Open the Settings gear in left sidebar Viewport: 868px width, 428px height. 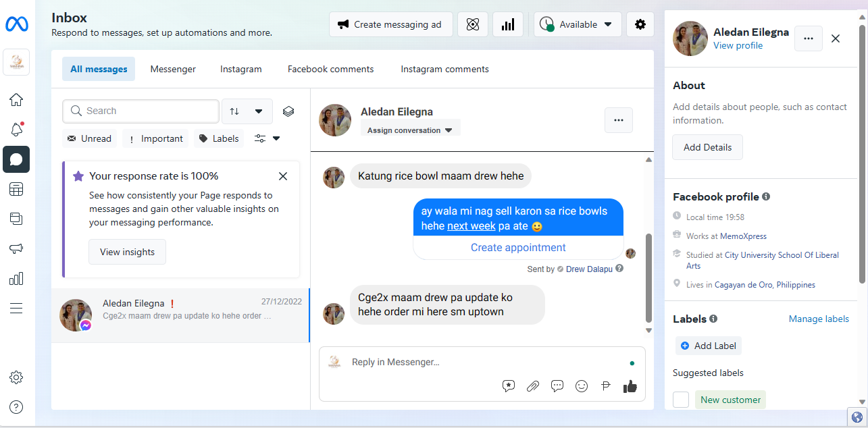pos(16,377)
